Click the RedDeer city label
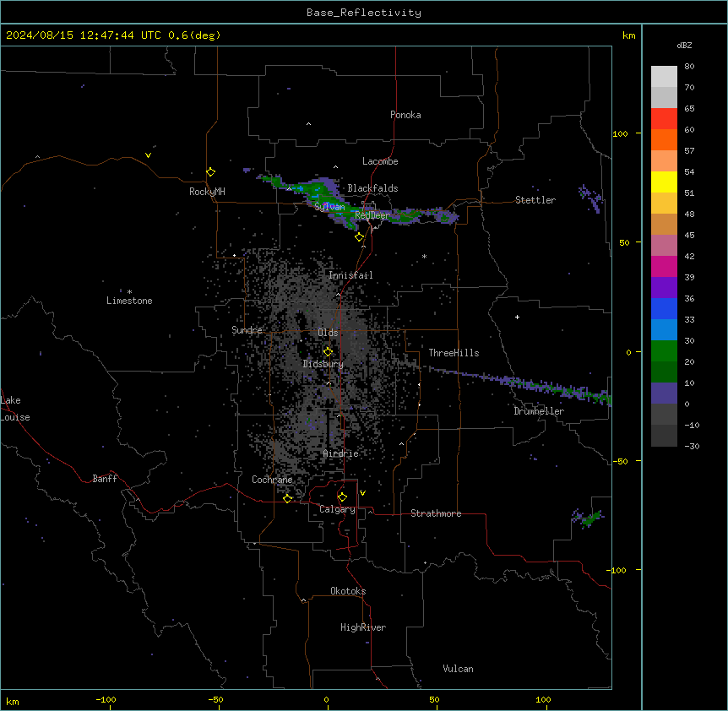 pos(372,215)
